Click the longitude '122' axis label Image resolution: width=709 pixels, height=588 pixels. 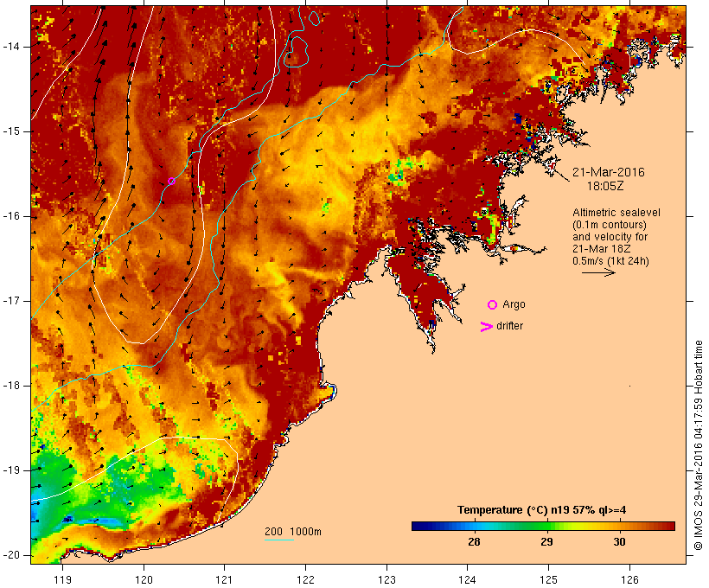[x=306, y=579]
